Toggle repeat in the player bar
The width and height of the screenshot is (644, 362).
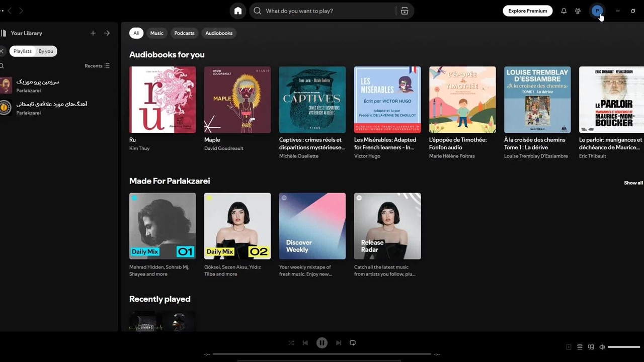(x=353, y=343)
